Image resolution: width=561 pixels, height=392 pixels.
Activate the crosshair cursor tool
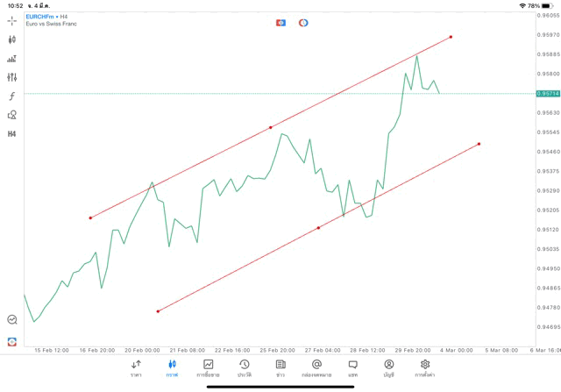pyautogui.click(x=12, y=20)
